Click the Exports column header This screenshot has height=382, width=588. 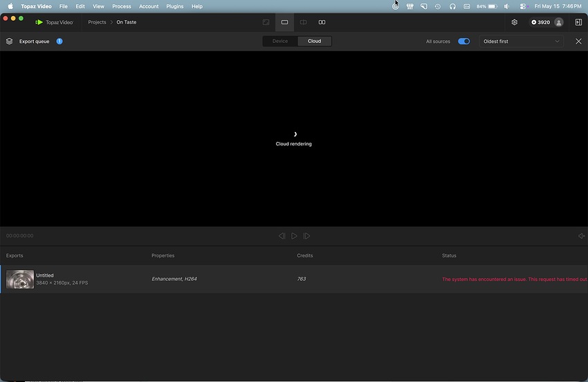coord(15,255)
